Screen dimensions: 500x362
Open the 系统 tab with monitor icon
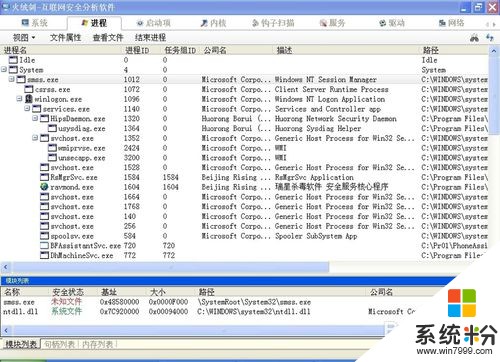[x=35, y=23]
